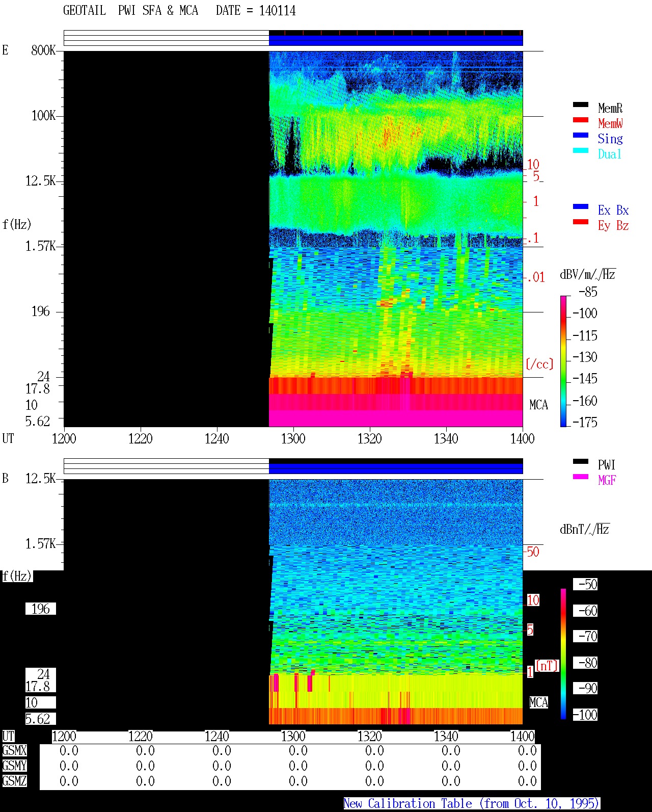Click the blue Ex Bx legend swatch

pos(581,206)
